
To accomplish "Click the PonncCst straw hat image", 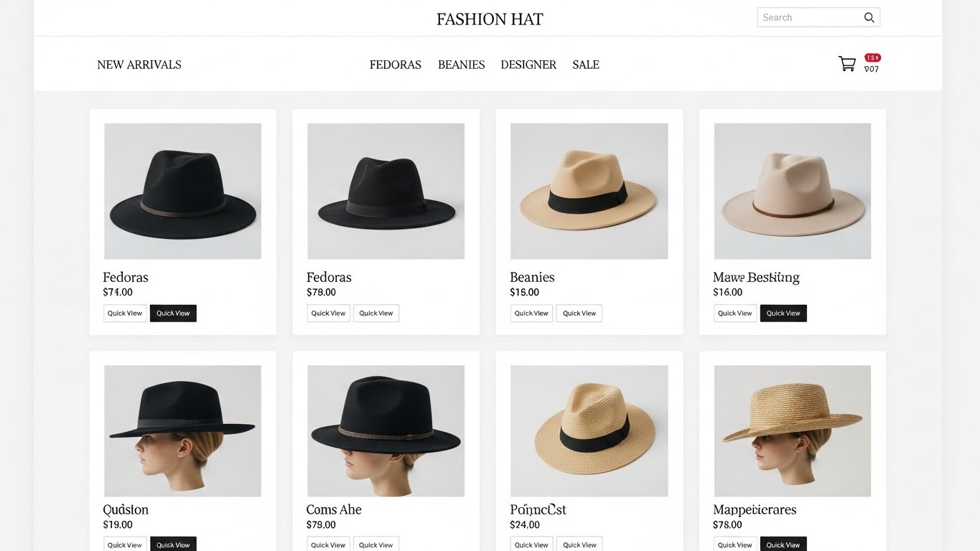I will (589, 430).
